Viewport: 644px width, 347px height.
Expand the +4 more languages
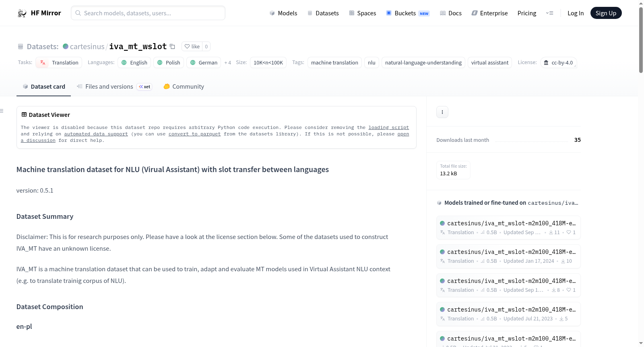(x=228, y=62)
